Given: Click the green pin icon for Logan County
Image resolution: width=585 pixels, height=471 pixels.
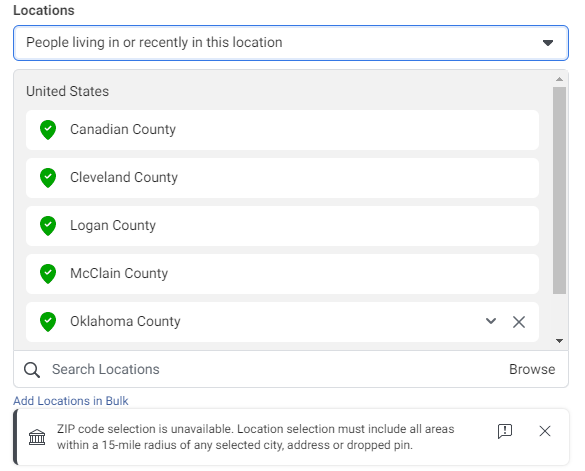Looking at the screenshot, I should pos(48,226).
